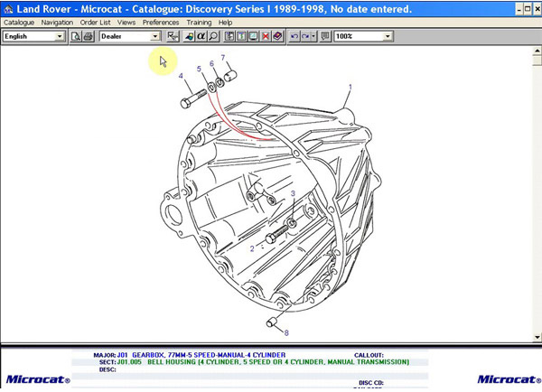Image resolution: width=542 pixels, height=392 pixels.
Task: Open the Training menu
Action: point(199,23)
